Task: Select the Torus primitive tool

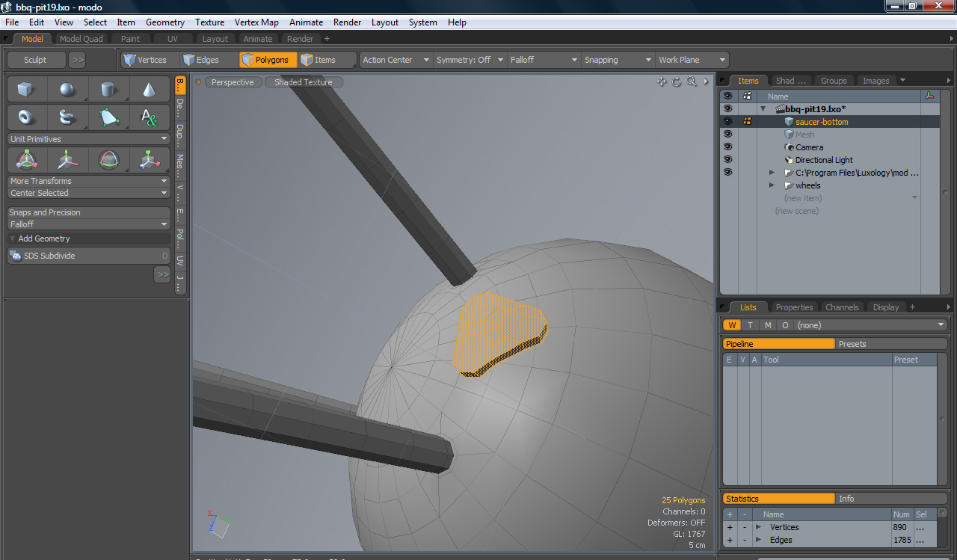Action: pyautogui.click(x=27, y=117)
